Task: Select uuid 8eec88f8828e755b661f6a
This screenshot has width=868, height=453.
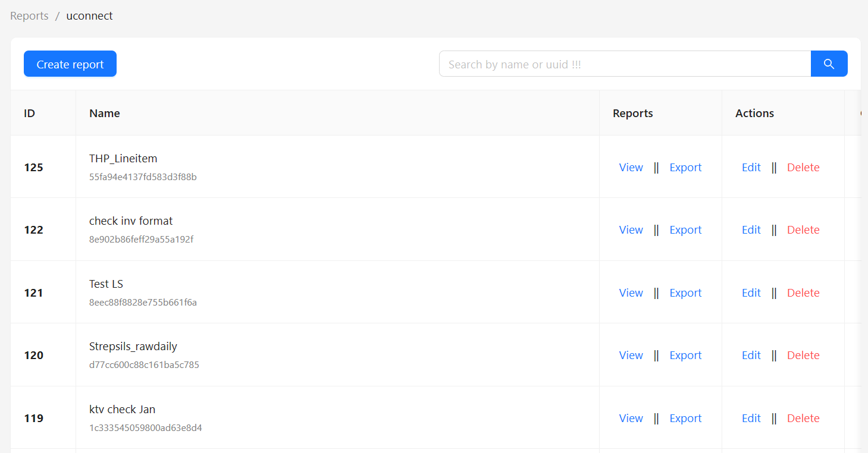Action: click(143, 303)
